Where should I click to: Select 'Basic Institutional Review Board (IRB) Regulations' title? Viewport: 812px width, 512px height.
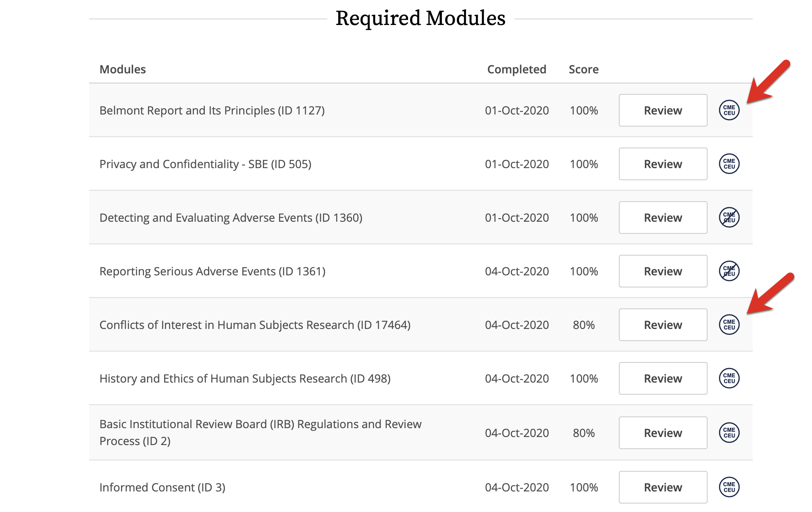click(x=260, y=433)
